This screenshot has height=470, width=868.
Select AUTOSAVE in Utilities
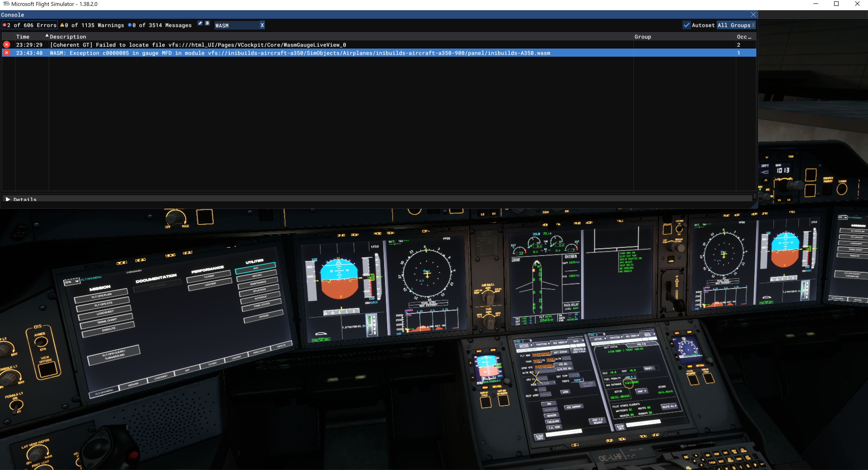click(x=261, y=298)
